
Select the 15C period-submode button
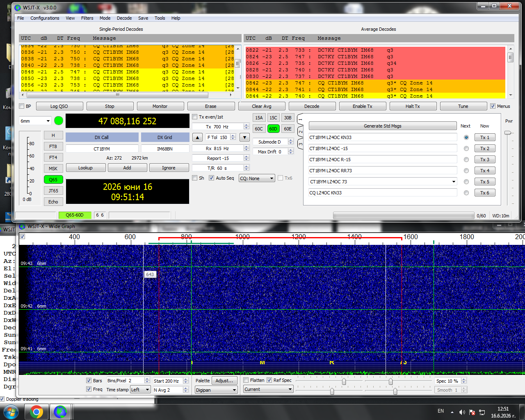tap(273, 118)
